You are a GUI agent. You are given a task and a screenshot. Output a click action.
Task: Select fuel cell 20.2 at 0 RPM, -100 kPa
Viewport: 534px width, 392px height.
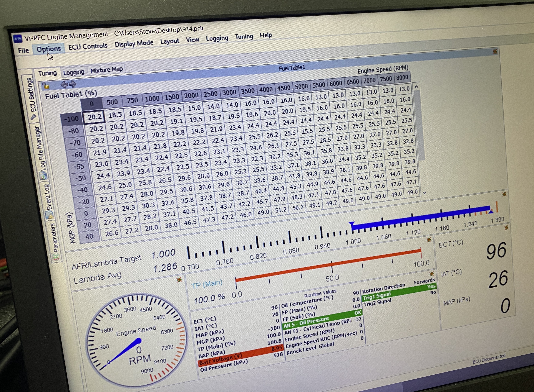tap(94, 117)
